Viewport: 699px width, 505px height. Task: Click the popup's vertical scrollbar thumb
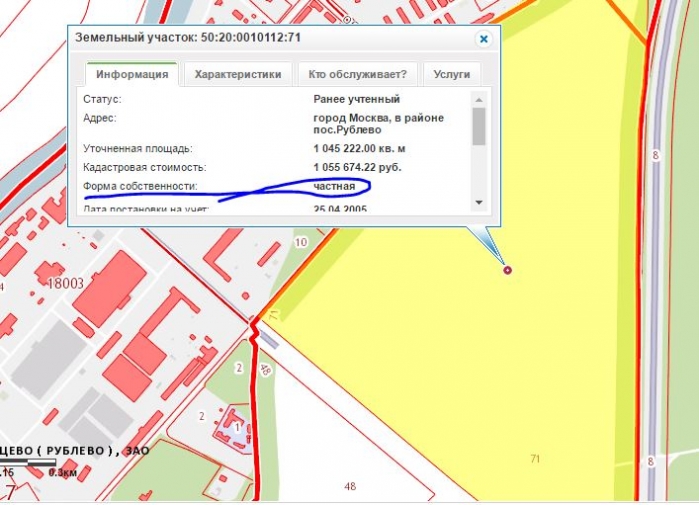click(479, 126)
